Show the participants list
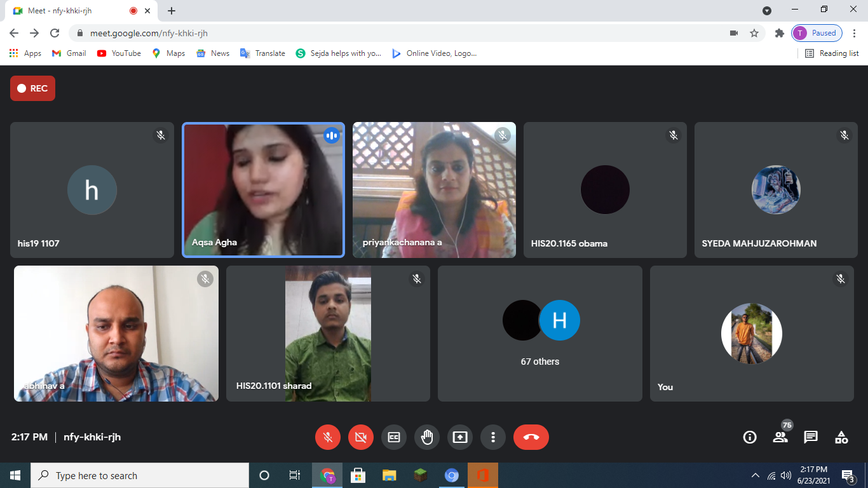 [x=780, y=437]
